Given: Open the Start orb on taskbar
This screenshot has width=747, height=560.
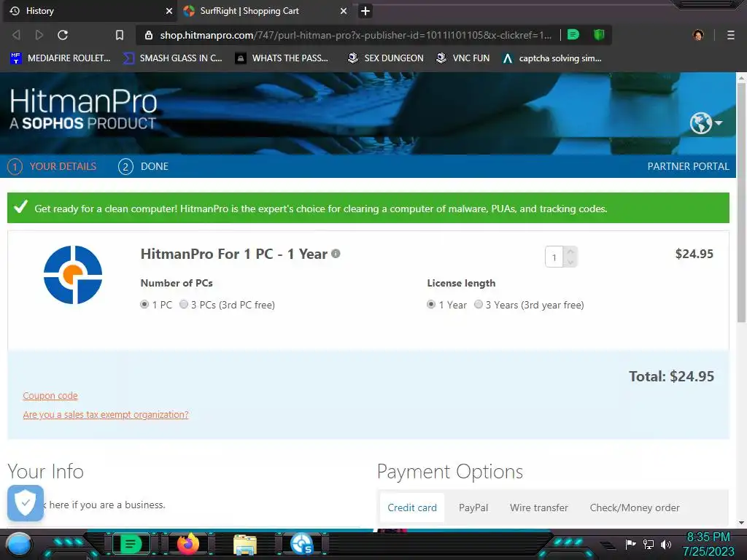Looking at the screenshot, I should pos(19,544).
